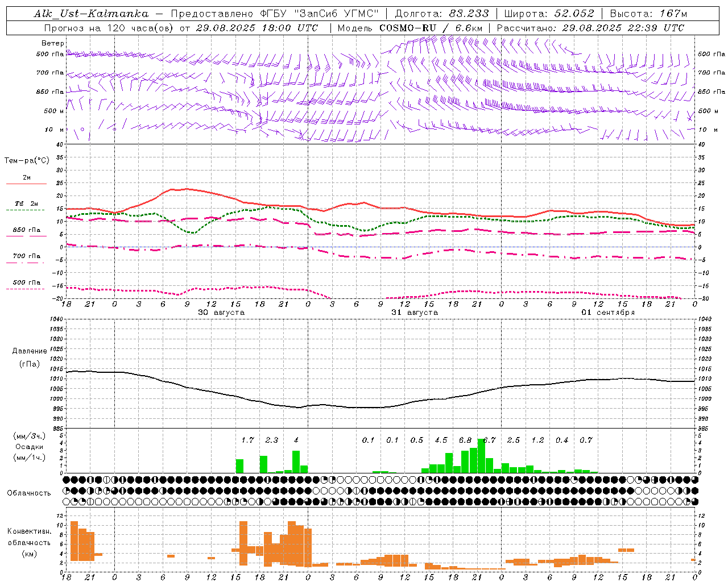The height and width of the screenshot is (582, 728).
Task: Click the longitude value Долгота: 83.233
Action: point(442,14)
